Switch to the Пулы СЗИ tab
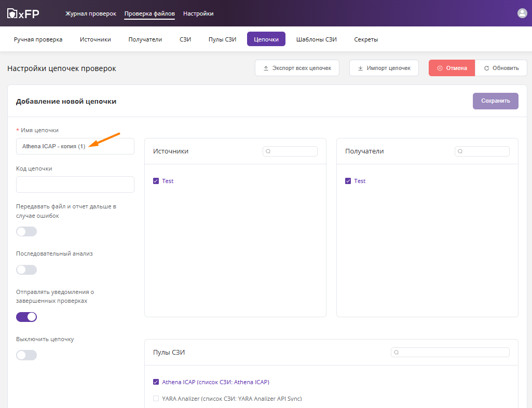Screen dimensions: 532x408 pos(222,39)
